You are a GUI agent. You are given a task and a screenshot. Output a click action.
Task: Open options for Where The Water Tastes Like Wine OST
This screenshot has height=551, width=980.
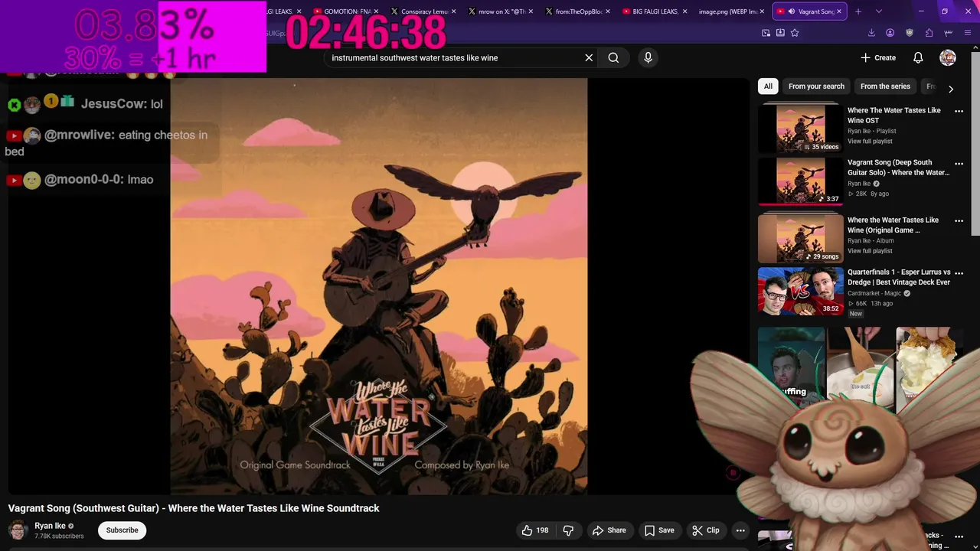959,111
